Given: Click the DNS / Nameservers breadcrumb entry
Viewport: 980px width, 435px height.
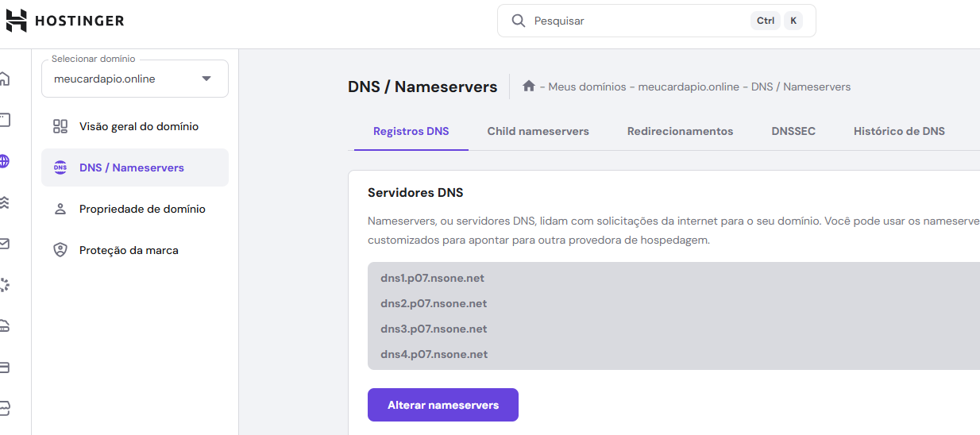Looking at the screenshot, I should pyautogui.click(x=801, y=87).
